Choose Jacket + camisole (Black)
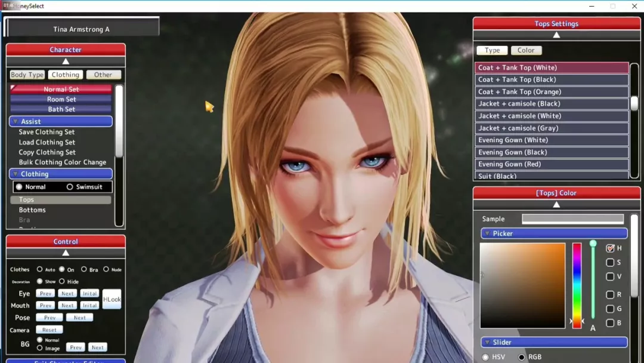 click(552, 104)
